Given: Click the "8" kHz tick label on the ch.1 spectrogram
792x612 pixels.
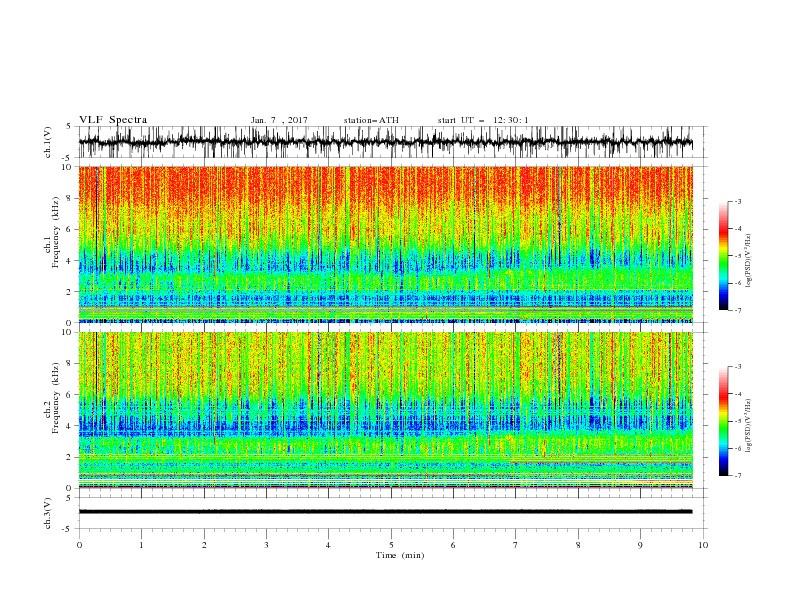Looking at the screenshot, I should (x=70, y=198).
